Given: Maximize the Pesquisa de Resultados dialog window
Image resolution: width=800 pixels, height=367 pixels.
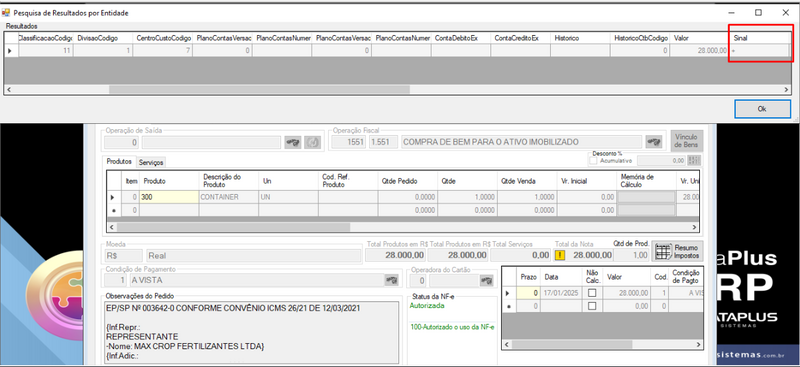Looking at the screenshot, I should pos(759,13).
